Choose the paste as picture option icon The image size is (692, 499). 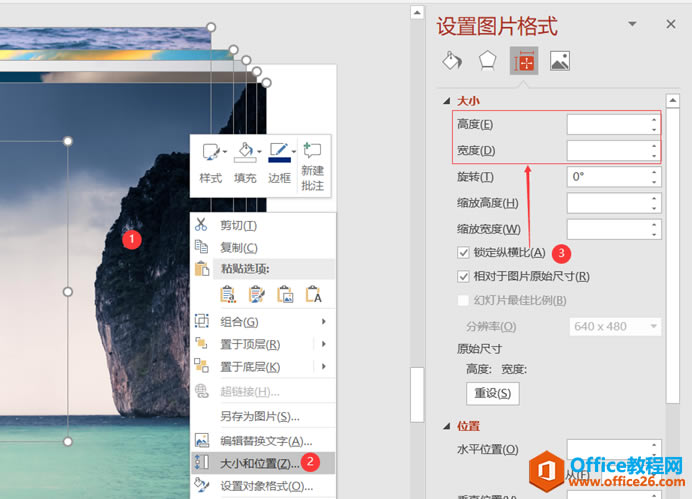point(286,294)
